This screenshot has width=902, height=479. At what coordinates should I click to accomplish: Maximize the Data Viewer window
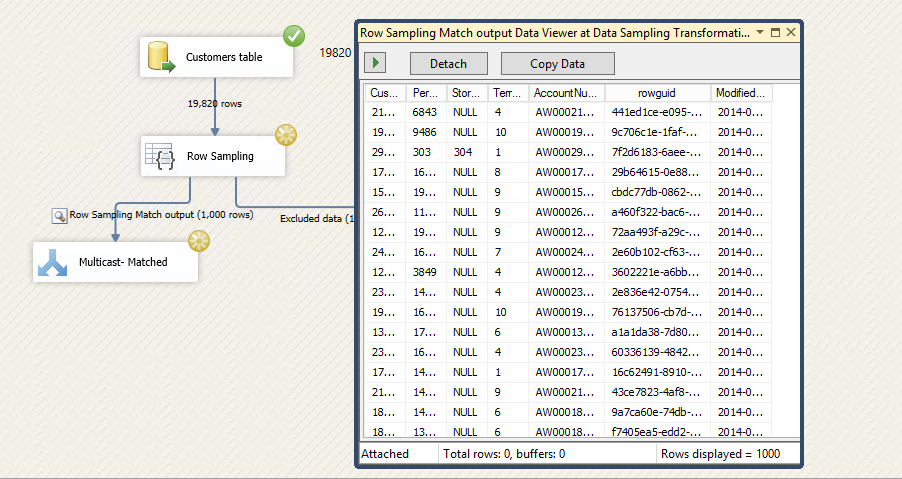[x=775, y=33]
